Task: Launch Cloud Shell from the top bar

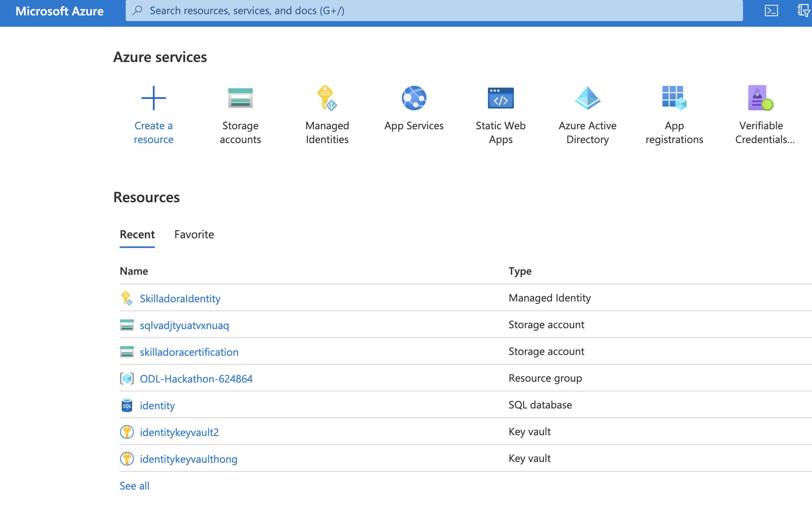Action: coord(771,11)
